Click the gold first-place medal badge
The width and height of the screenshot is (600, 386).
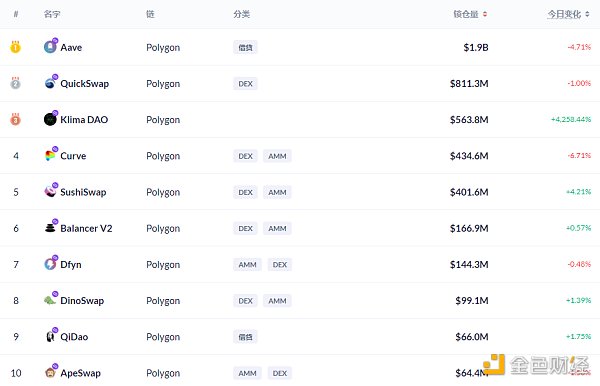[15, 47]
